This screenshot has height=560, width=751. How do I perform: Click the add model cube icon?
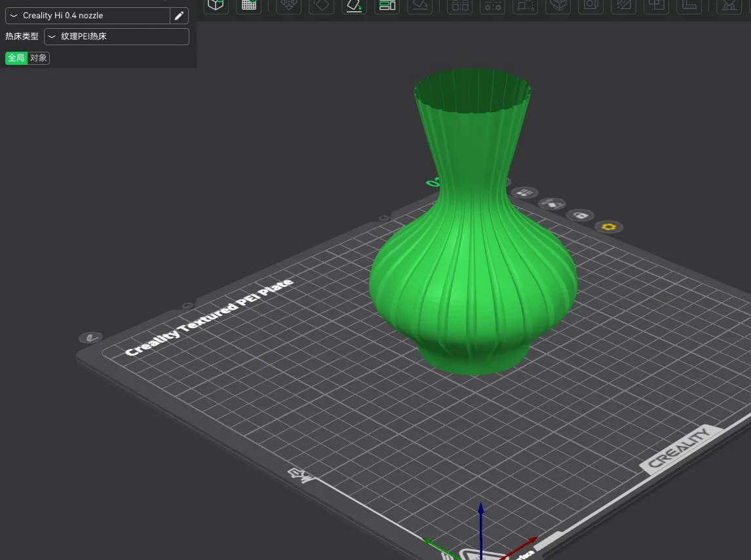pyautogui.click(x=216, y=5)
